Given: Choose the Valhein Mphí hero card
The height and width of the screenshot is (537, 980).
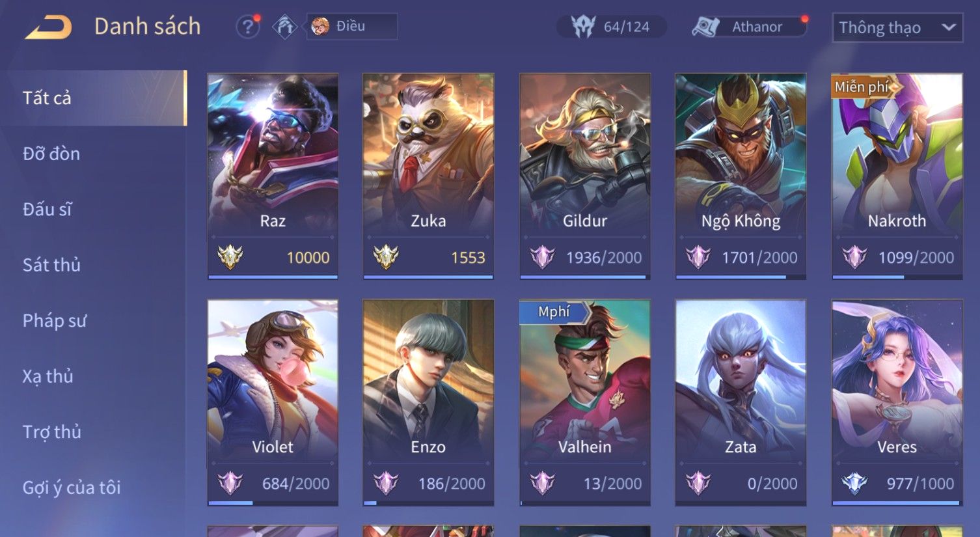Looking at the screenshot, I should pos(584,402).
